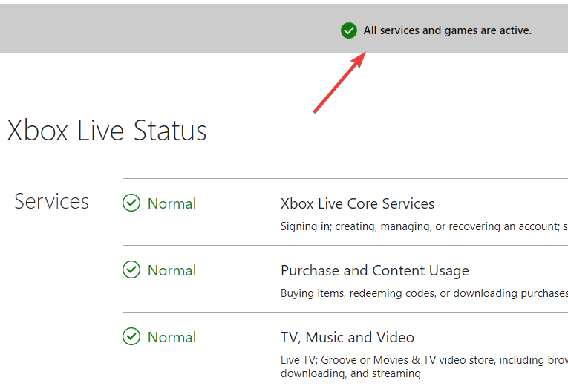Click the checkmark icon for Purchase and Content Usage
The height and width of the screenshot is (392, 568).
[x=131, y=269]
